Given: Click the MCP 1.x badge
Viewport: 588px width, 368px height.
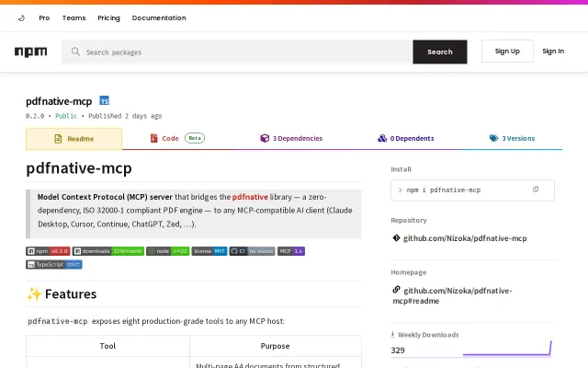Looking at the screenshot, I should point(291,251).
